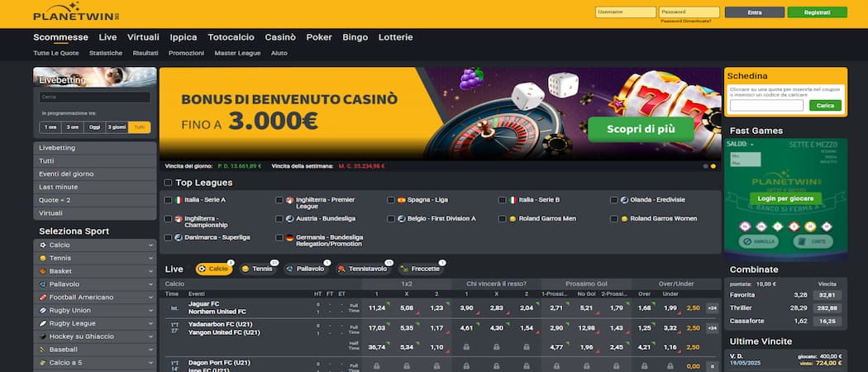Screen dimensions: 868x372
Task: Click the green Registrati button
Action: (817, 12)
